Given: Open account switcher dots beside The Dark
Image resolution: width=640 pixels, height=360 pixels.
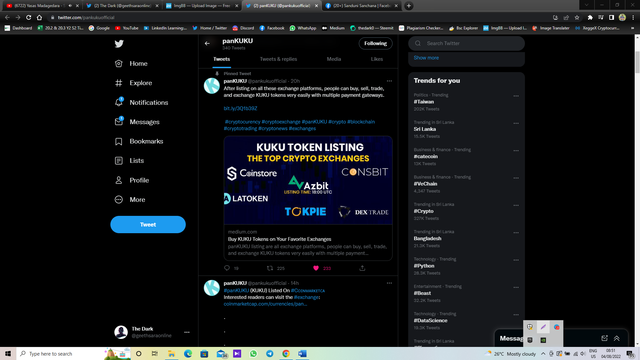Looking at the screenshot, I should (187, 332).
